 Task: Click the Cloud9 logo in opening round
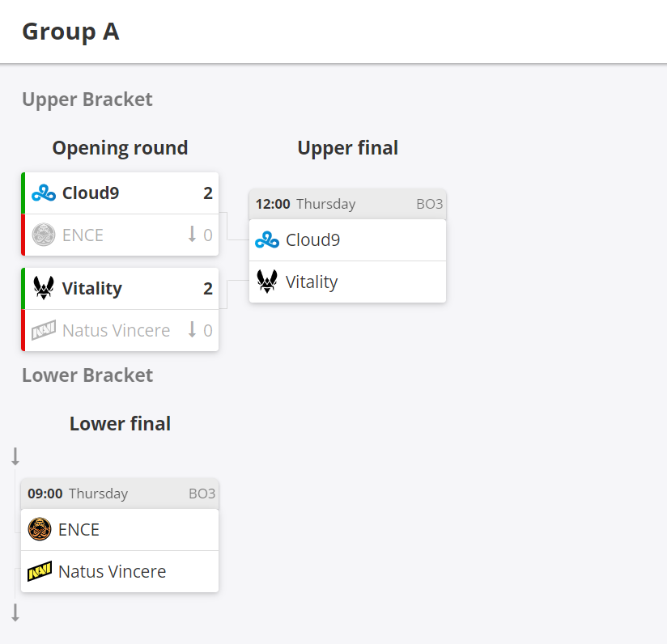(x=44, y=193)
